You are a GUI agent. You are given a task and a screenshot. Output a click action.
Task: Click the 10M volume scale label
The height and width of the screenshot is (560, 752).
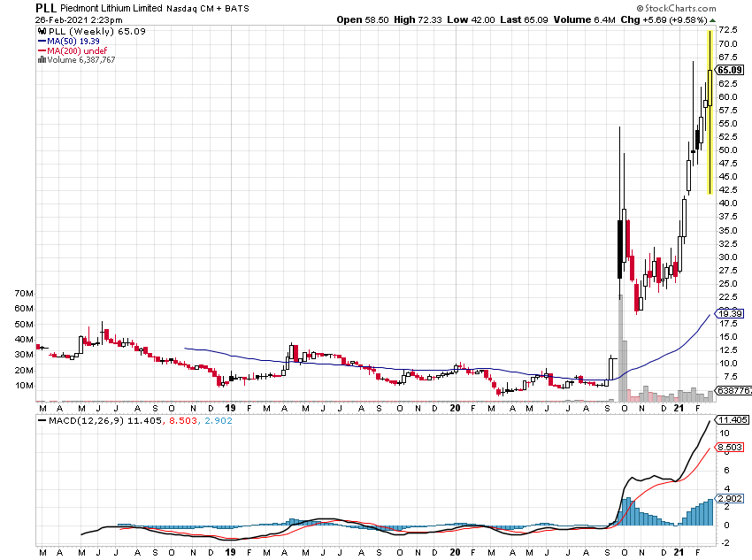24,386
